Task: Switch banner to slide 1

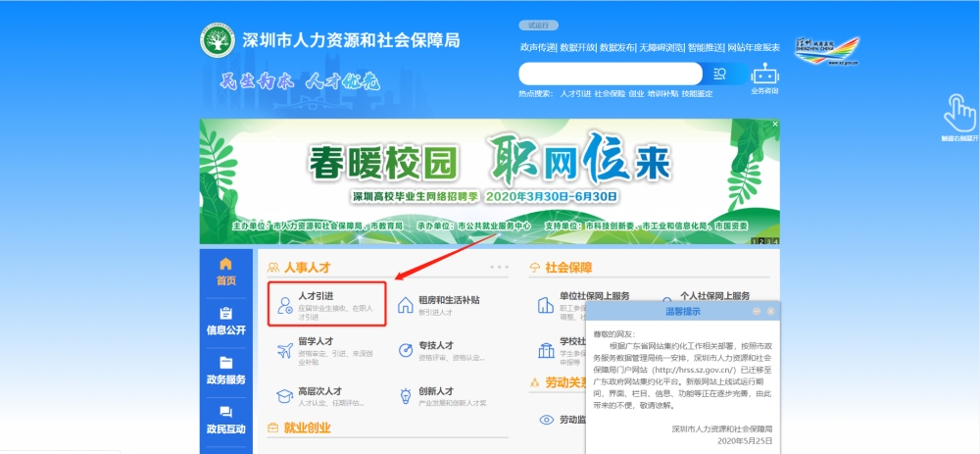Action: tap(755, 241)
